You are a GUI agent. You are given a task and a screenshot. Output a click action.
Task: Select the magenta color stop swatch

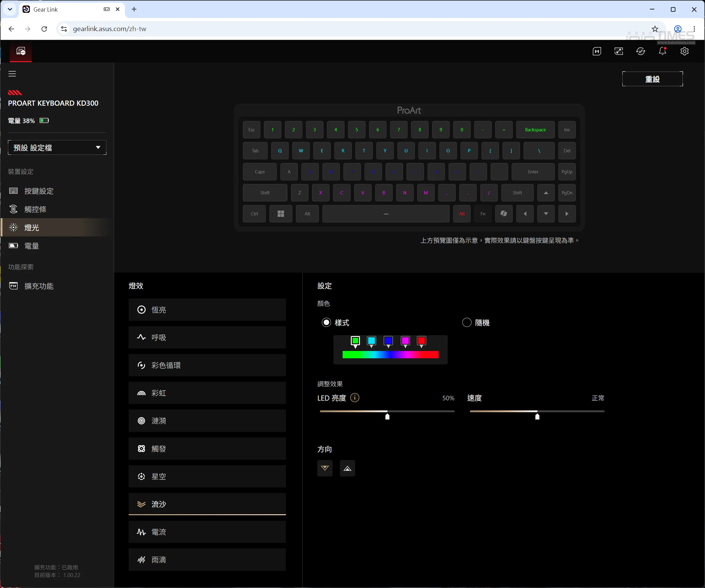(405, 342)
